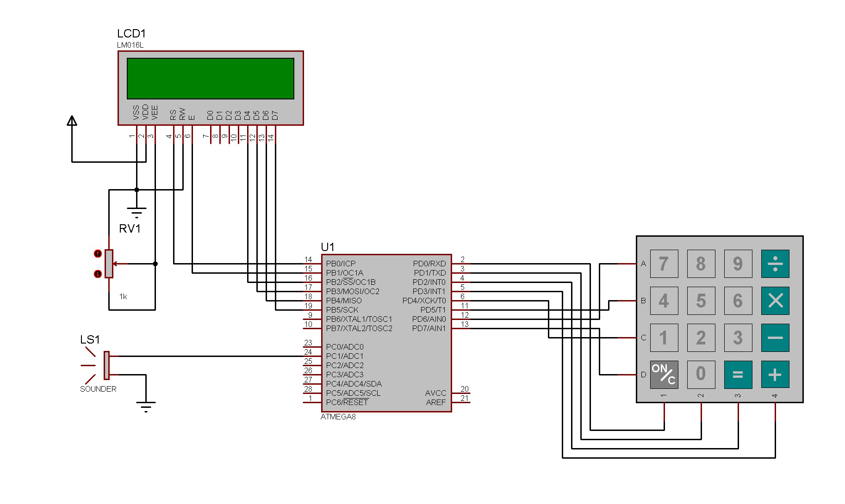Select the 1k resistance value text
The image size is (845, 504).
pyautogui.click(x=123, y=297)
